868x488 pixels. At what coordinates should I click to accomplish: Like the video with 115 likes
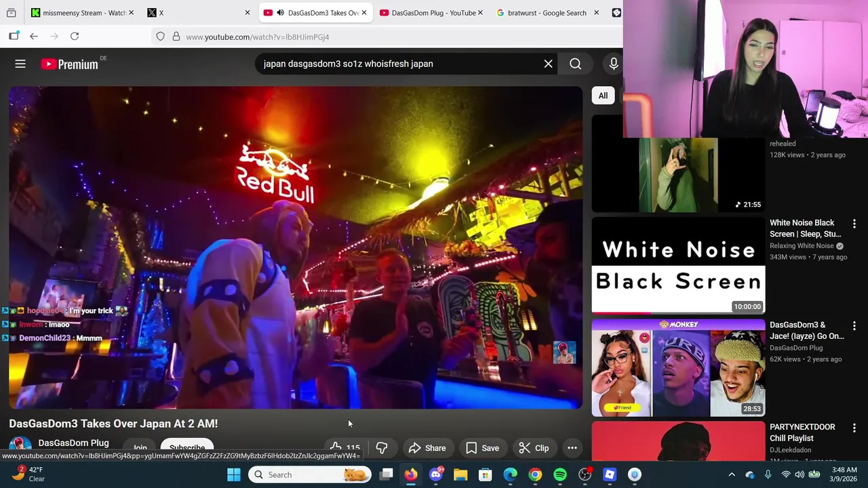(x=345, y=448)
